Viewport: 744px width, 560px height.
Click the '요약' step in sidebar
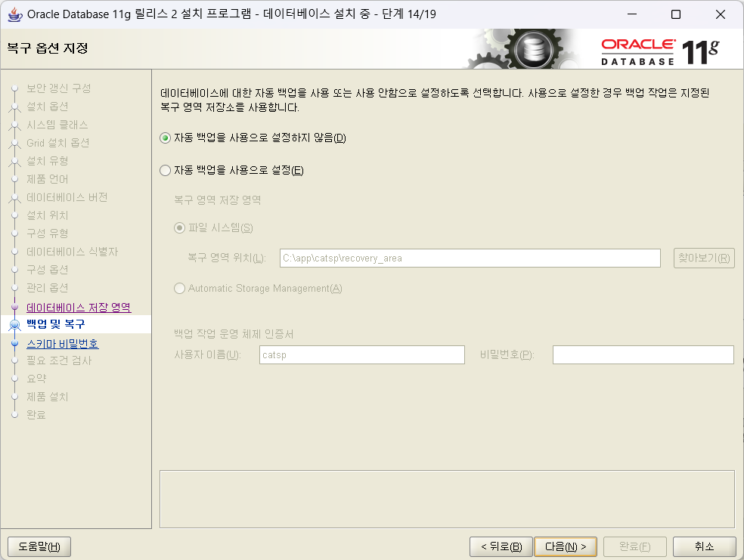click(x=36, y=379)
